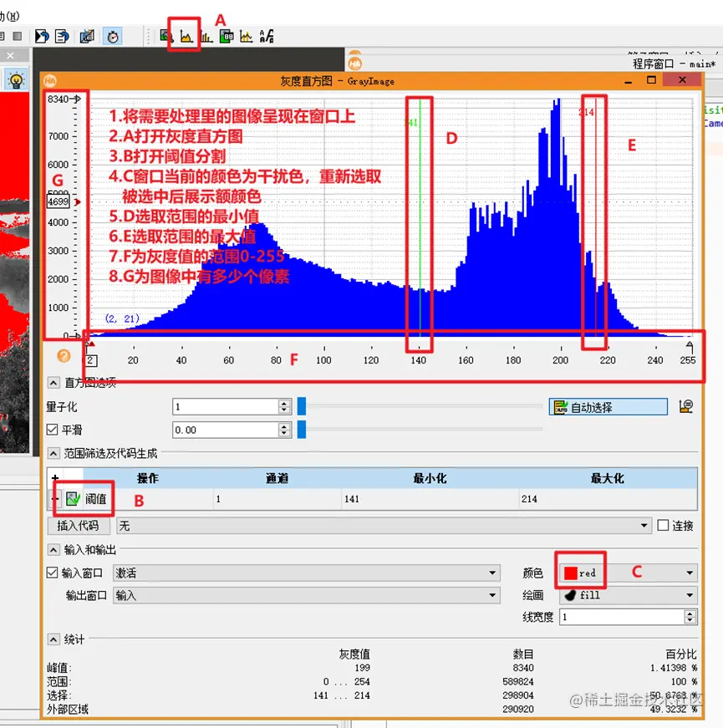
Task: Open the feature histogram toolbar icon
Action: tap(206, 36)
